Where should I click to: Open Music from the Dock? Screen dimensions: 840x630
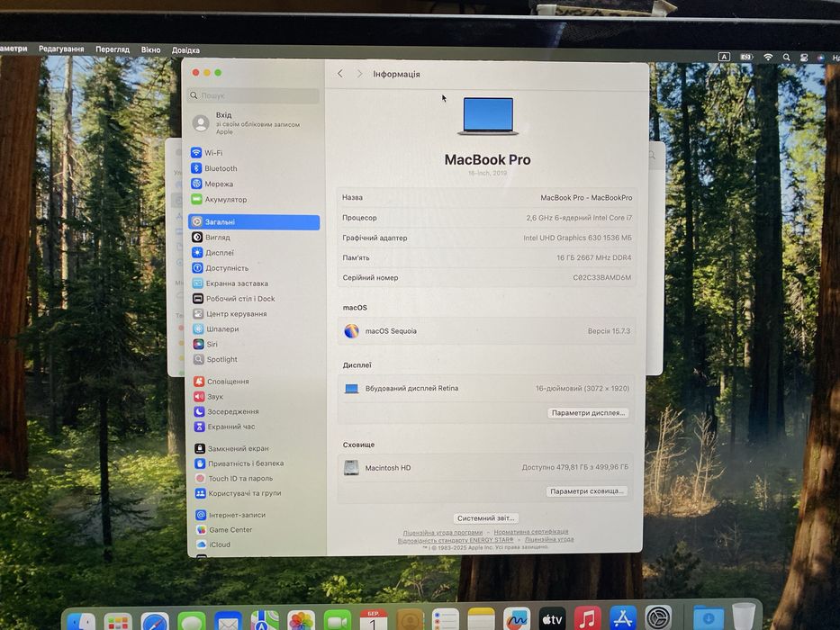point(587,618)
